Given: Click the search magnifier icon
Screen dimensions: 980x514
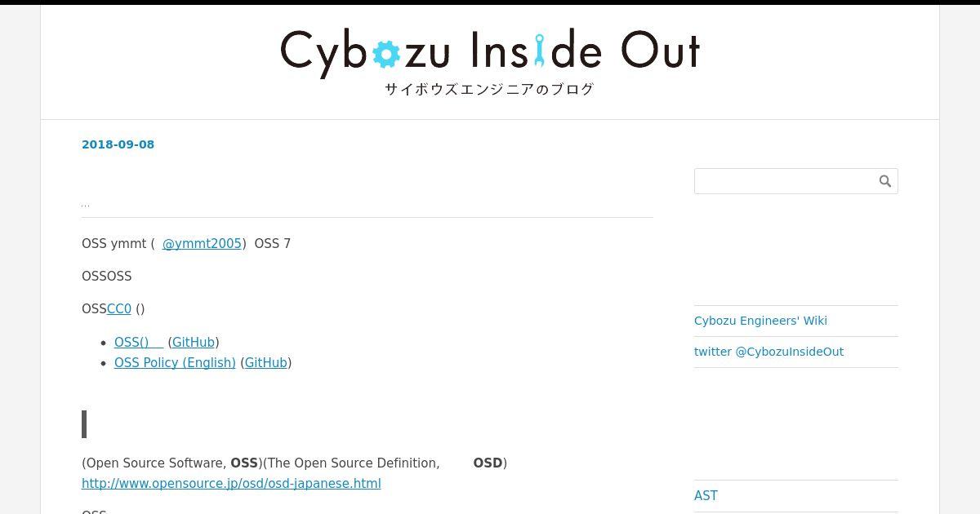Looking at the screenshot, I should click(885, 181).
